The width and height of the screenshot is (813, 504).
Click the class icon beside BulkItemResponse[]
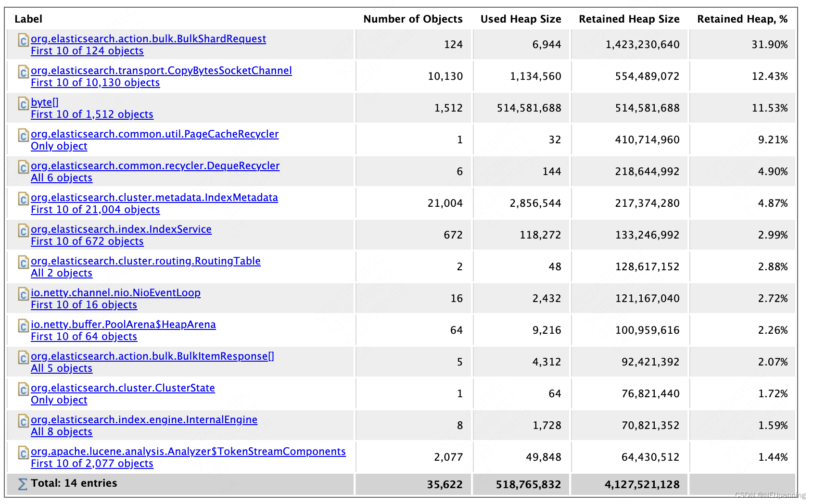pos(23,357)
